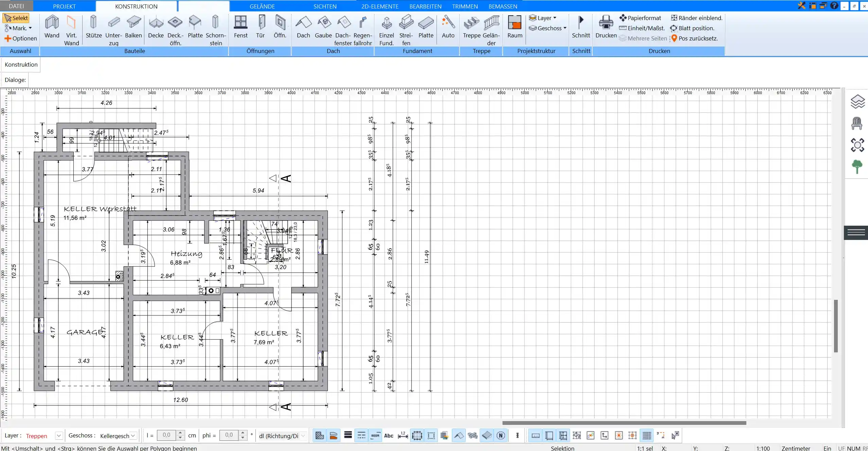Click the phi angle input field
The height and width of the screenshot is (451, 868).
229,435
